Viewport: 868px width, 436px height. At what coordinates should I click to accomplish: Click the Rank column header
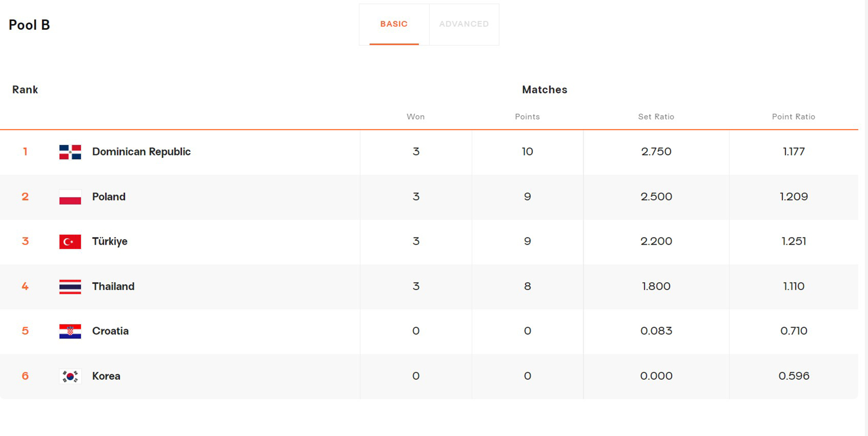[25, 90]
